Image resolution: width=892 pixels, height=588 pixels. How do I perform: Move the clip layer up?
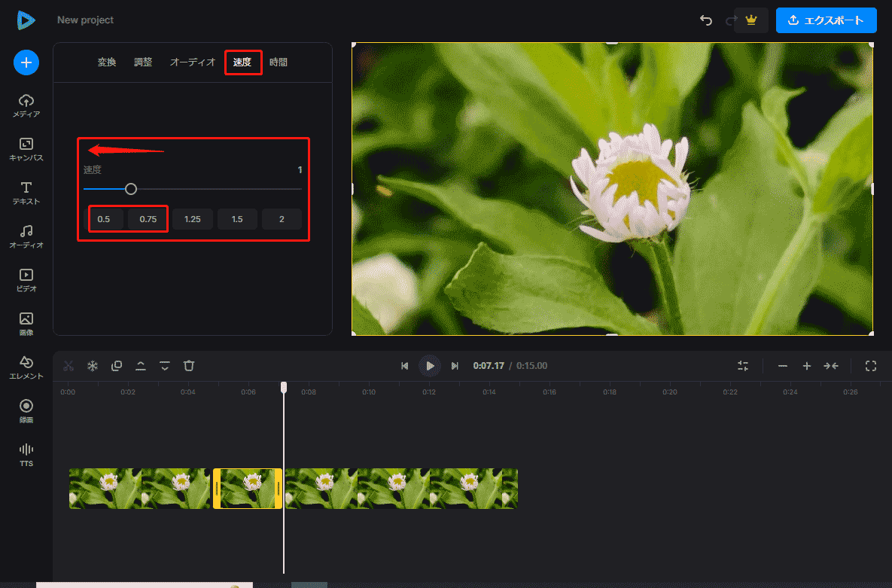point(141,366)
